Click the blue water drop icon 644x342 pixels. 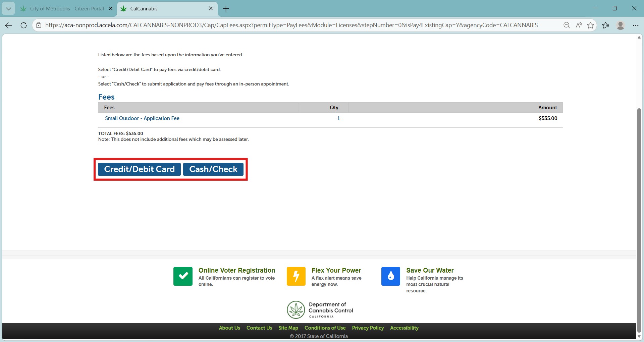coord(391,276)
